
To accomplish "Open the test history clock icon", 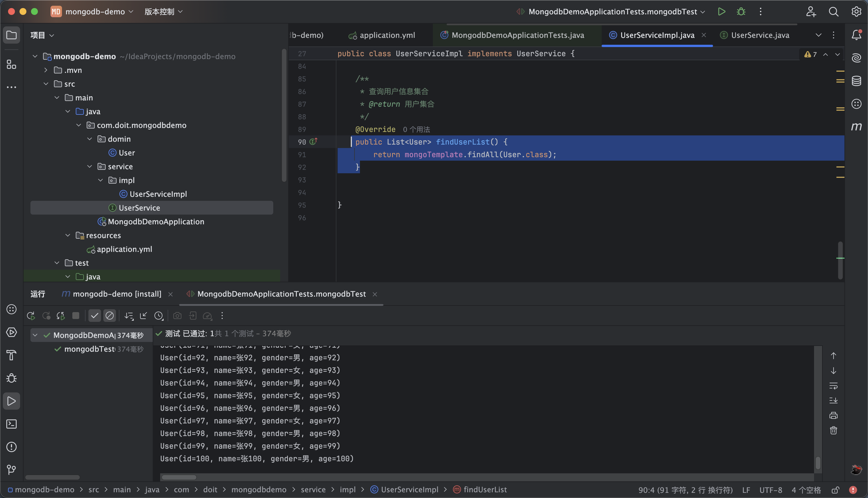I will (x=159, y=316).
